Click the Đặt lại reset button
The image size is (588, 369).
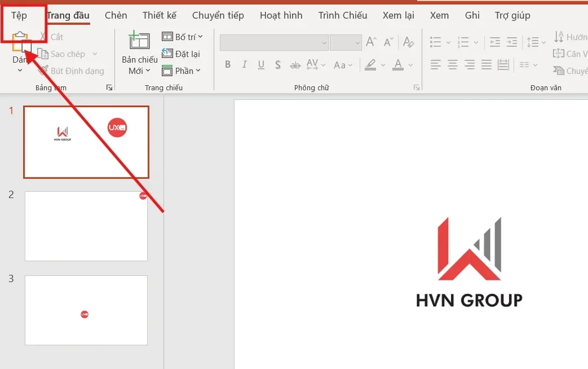(x=181, y=54)
